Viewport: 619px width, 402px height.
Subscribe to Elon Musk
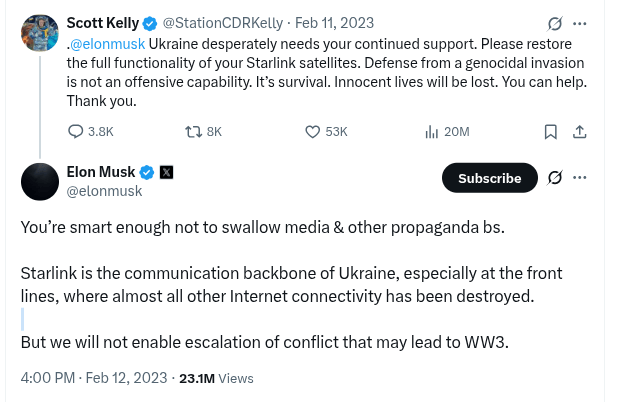coord(489,178)
